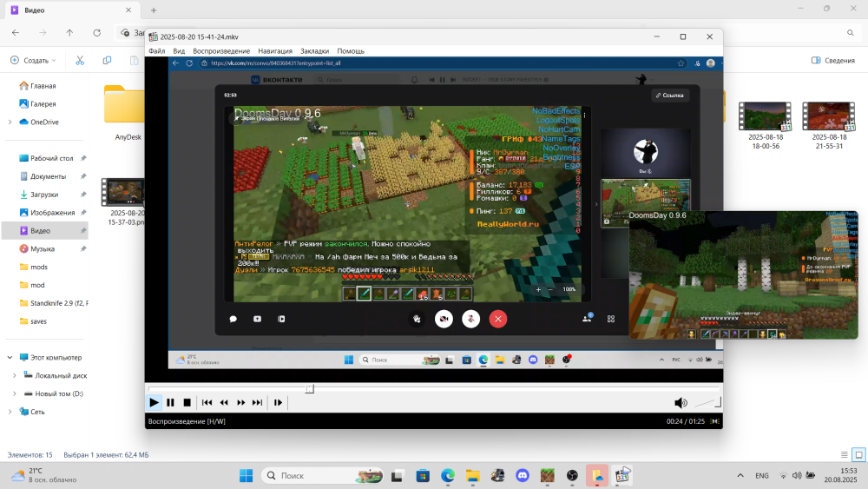Open the weather widget showing 21°C
The height and width of the screenshot is (489, 868).
[x=44, y=476]
